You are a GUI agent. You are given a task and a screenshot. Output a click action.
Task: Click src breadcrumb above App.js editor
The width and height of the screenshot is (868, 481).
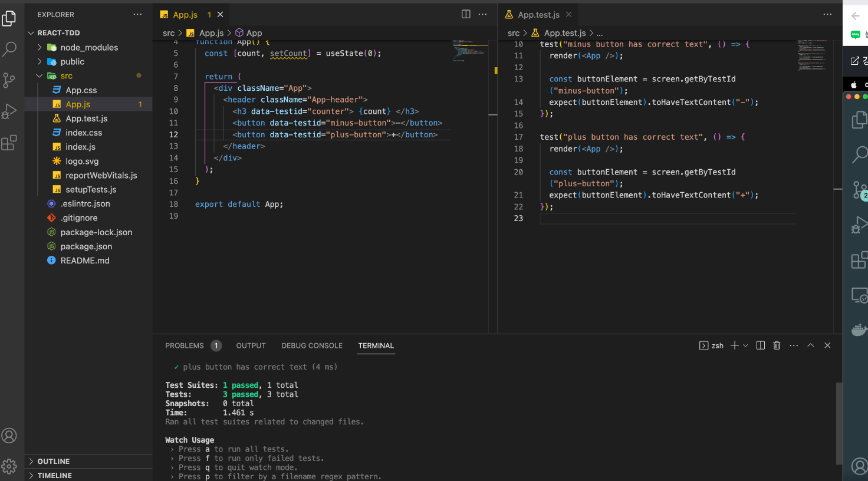[169, 33]
